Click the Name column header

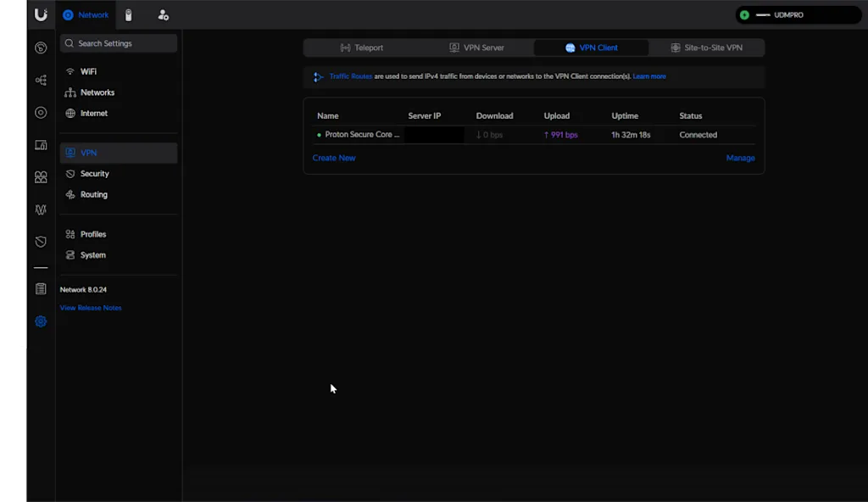point(328,116)
